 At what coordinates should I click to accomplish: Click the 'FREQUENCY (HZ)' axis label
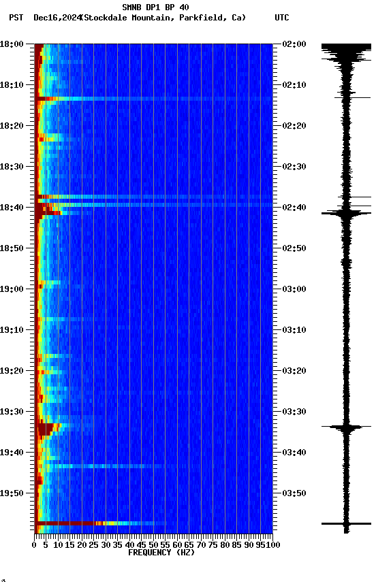tap(161, 553)
